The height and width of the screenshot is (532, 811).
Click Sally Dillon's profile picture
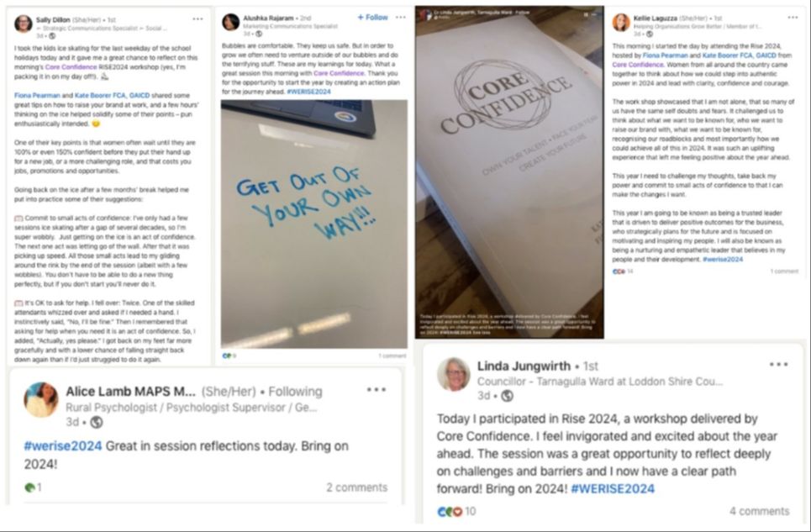pos(24,24)
